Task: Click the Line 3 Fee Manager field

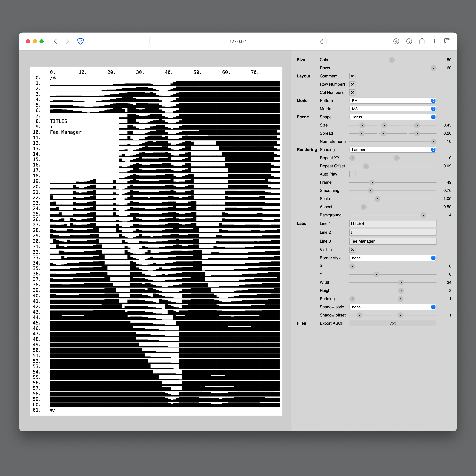Action: click(392, 241)
